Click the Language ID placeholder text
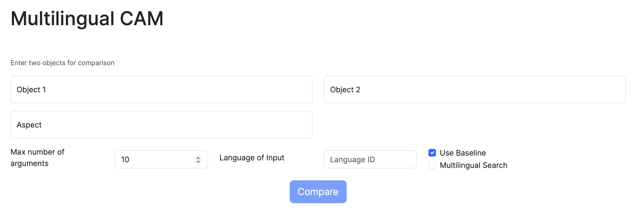644x216 pixels. [352, 159]
